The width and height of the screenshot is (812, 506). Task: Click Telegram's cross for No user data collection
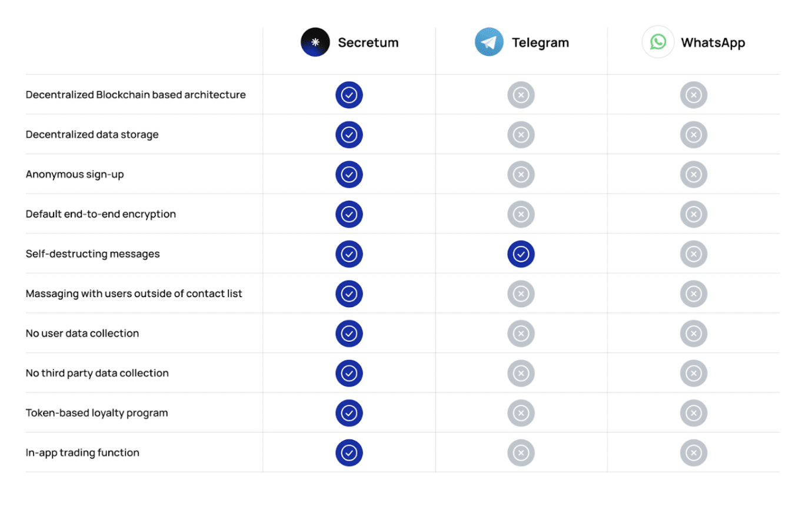click(521, 334)
